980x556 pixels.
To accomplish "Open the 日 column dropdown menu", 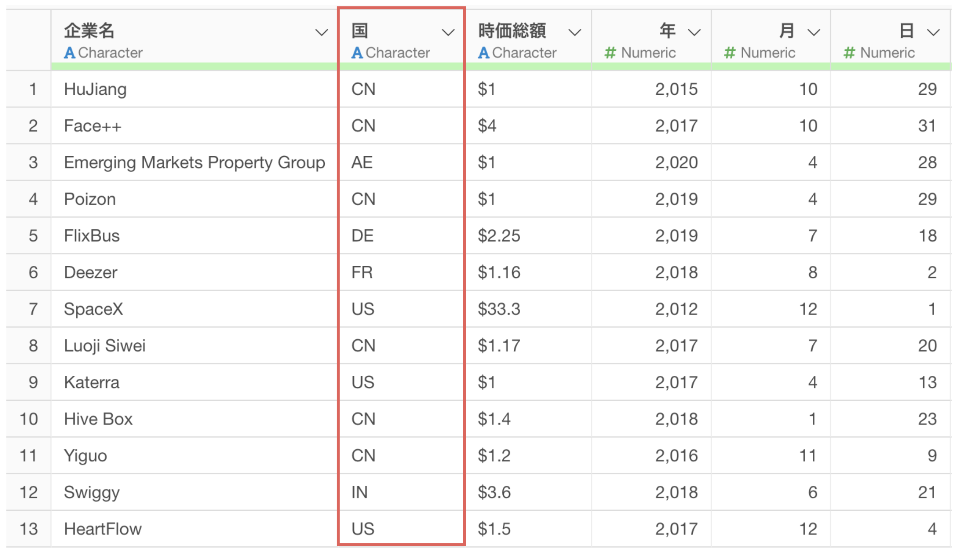I will (933, 32).
